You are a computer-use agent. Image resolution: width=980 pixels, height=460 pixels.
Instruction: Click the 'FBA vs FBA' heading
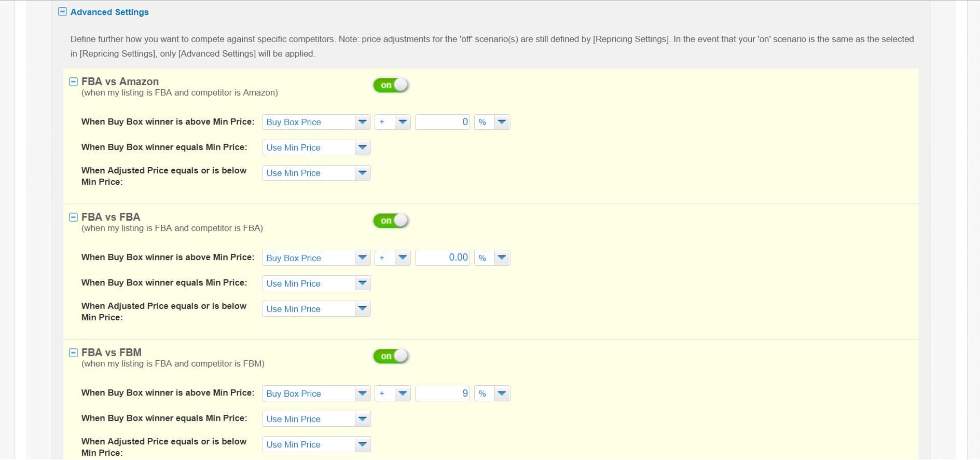[111, 217]
